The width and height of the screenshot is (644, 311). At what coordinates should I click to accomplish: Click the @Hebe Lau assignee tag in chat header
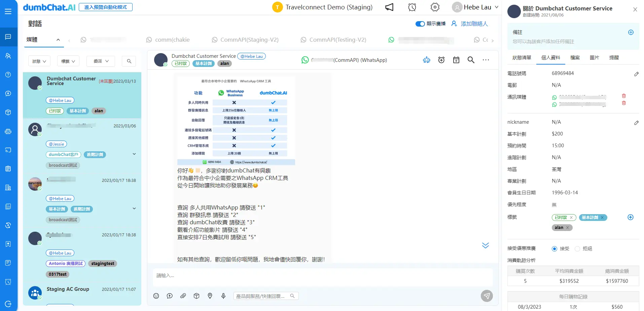click(251, 56)
